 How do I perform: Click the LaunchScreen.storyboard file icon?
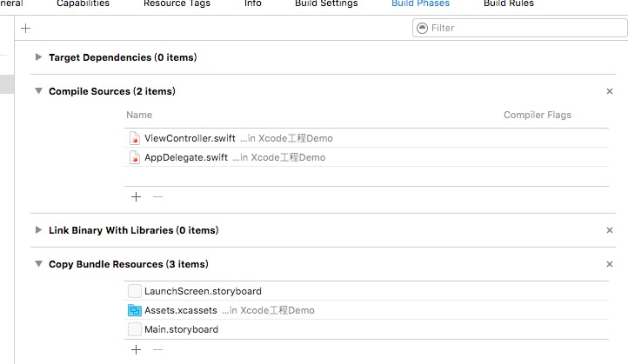pyautogui.click(x=135, y=291)
